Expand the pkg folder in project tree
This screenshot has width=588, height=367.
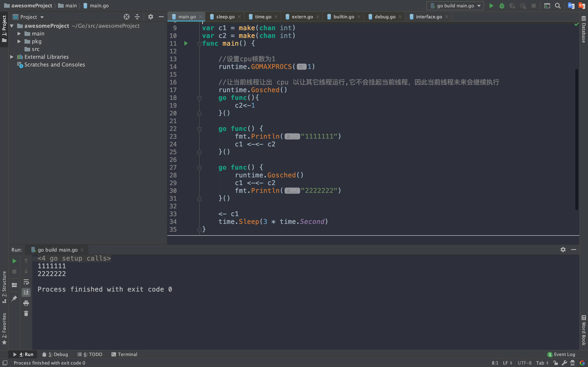(x=19, y=42)
